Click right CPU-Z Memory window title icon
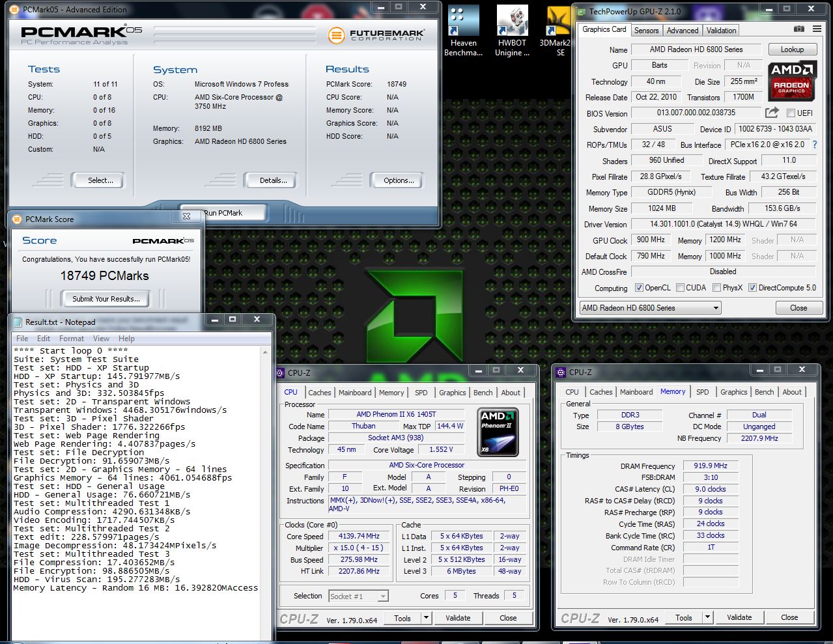The height and width of the screenshot is (644, 833). tap(561, 372)
